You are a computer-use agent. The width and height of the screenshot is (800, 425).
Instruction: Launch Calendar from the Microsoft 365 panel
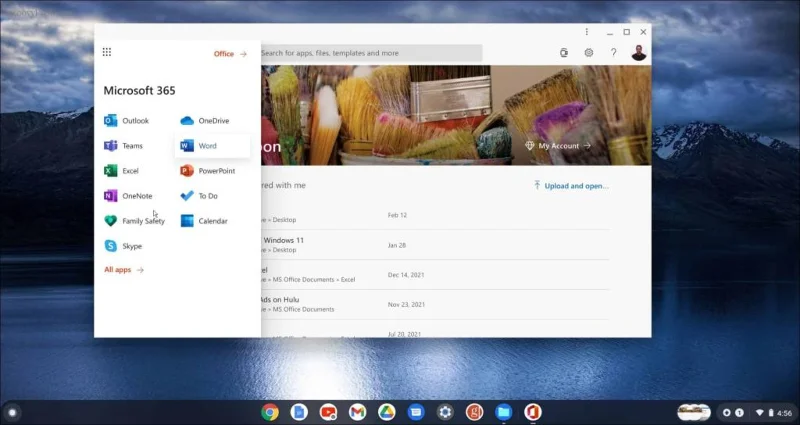(x=204, y=221)
